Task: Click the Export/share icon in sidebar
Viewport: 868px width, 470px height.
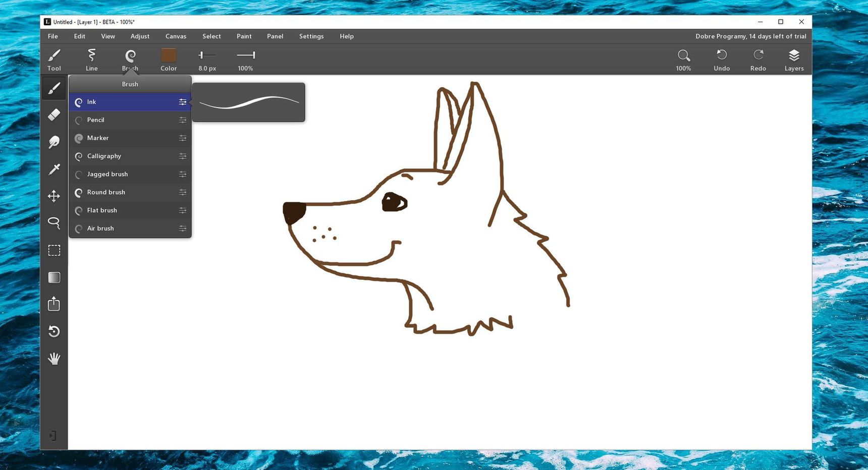Action: (x=54, y=304)
